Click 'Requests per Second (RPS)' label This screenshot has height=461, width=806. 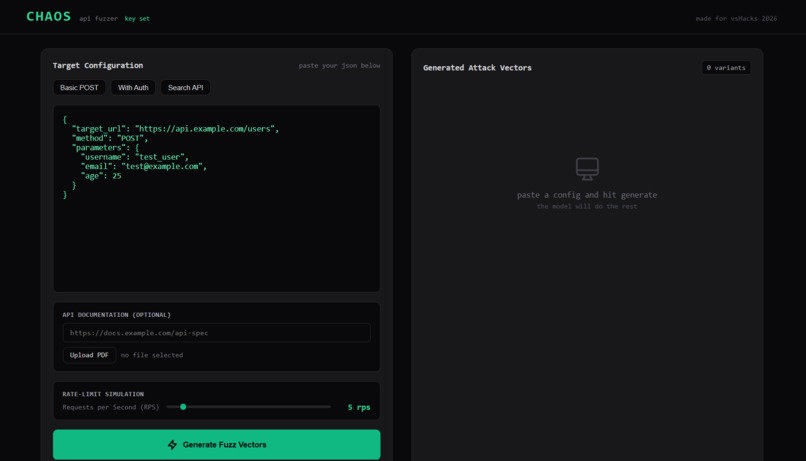point(111,407)
